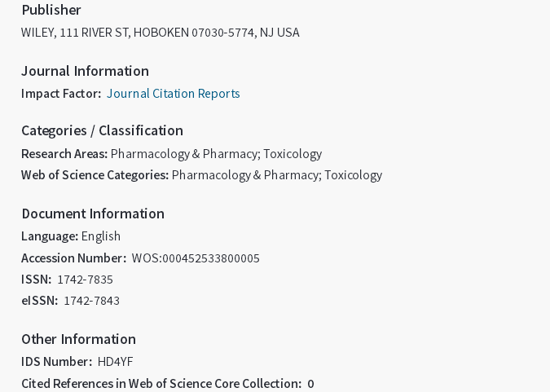
Task: Select the Other Information heading
Action: 79,339
